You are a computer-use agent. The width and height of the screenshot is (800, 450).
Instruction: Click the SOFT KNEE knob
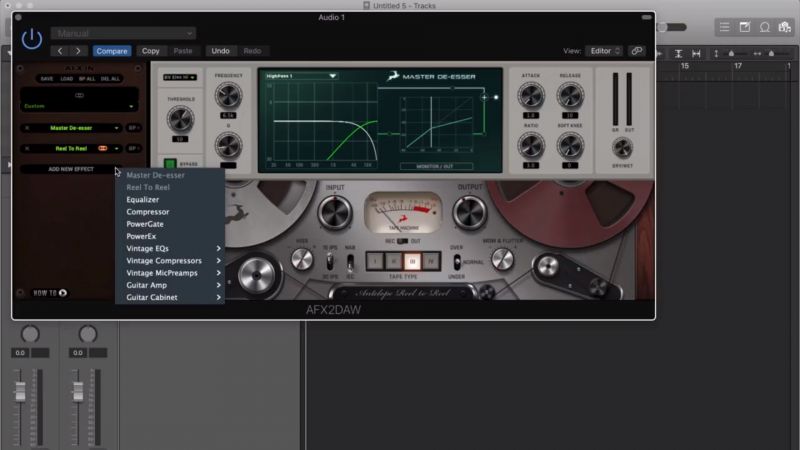tap(570, 146)
